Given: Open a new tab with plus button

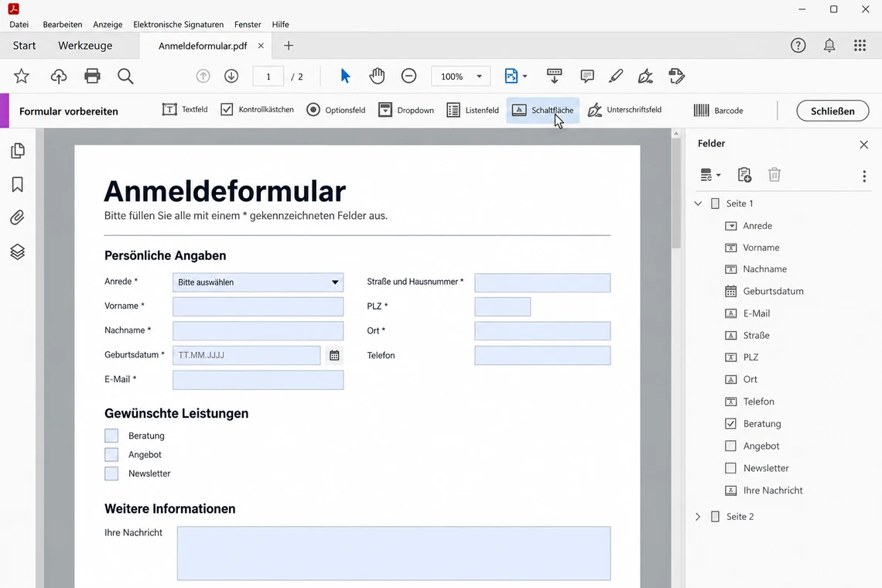Looking at the screenshot, I should [x=289, y=46].
